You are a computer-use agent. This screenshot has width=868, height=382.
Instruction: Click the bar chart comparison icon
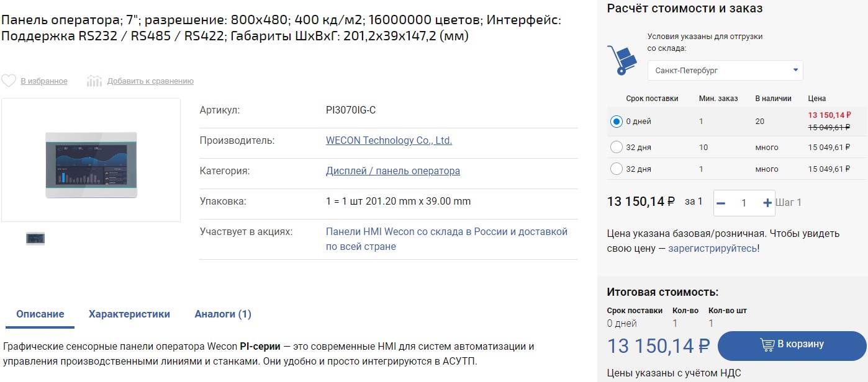[94, 81]
